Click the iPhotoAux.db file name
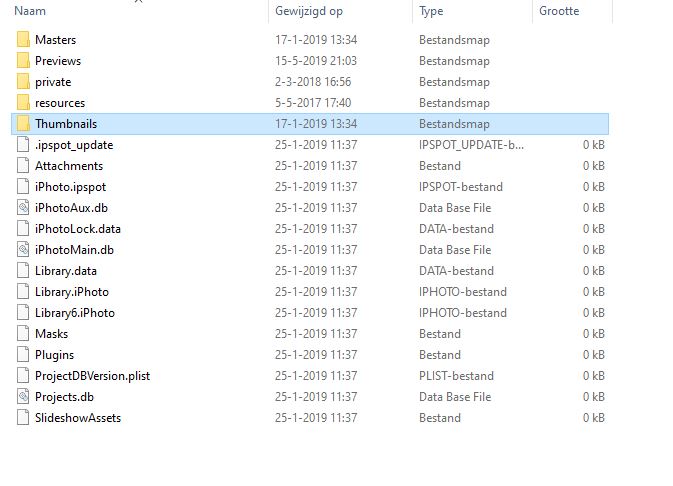Screen dimensions: 673x486 point(72,208)
